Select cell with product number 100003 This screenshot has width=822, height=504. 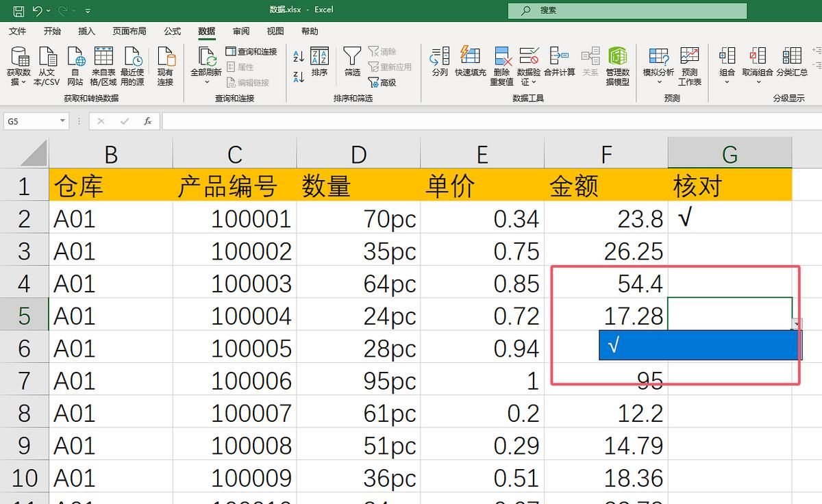point(234,283)
